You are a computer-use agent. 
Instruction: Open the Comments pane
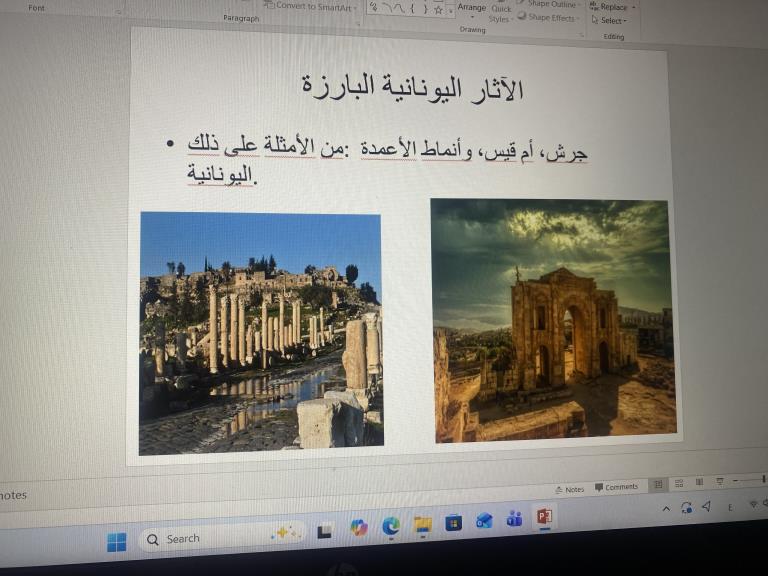point(616,487)
